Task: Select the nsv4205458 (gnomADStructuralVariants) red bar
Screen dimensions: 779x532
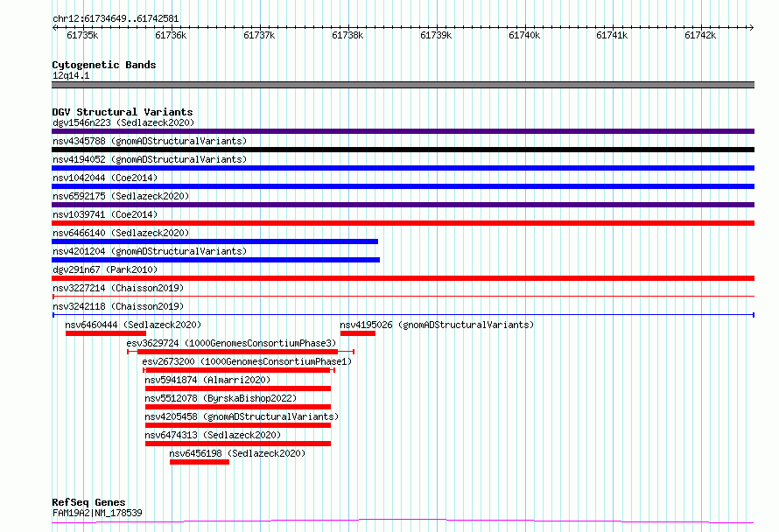Action: (x=238, y=425)
